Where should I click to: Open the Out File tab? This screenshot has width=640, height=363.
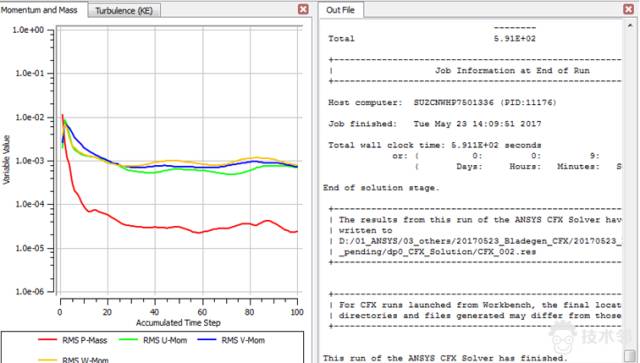[340, 10]
